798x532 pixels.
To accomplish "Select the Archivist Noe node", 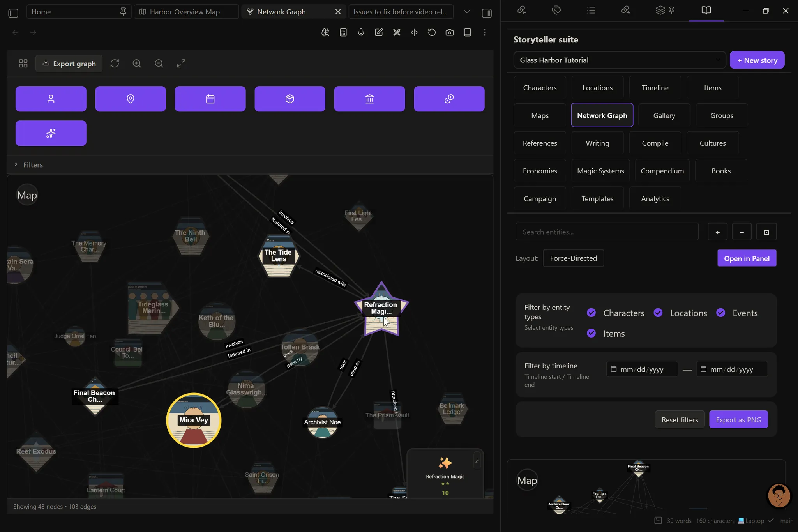I will point(322,422).
